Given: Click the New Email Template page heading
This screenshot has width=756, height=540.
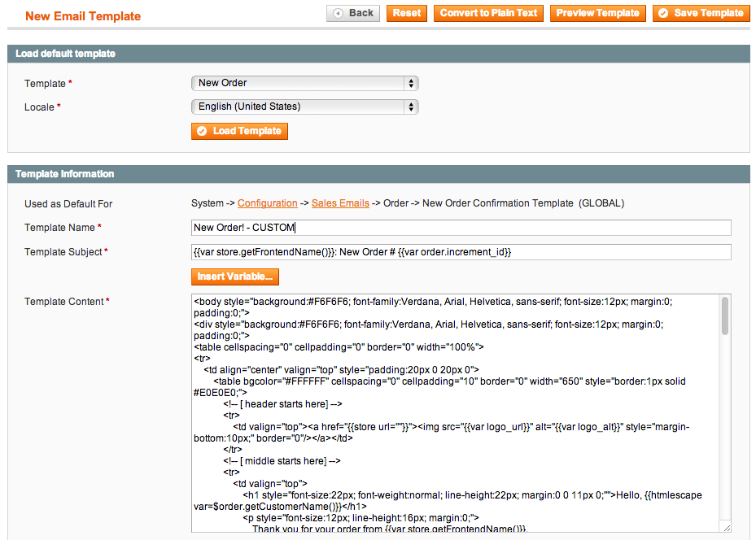Looking at the screenshot, I should pyautogui.click(x=83, y=16).
